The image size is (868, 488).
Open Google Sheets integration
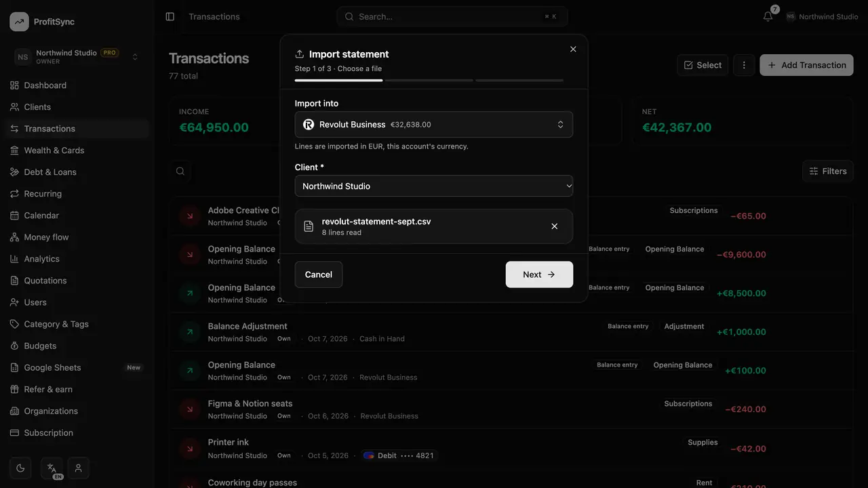pyautogui.click(x=77, y=367)
